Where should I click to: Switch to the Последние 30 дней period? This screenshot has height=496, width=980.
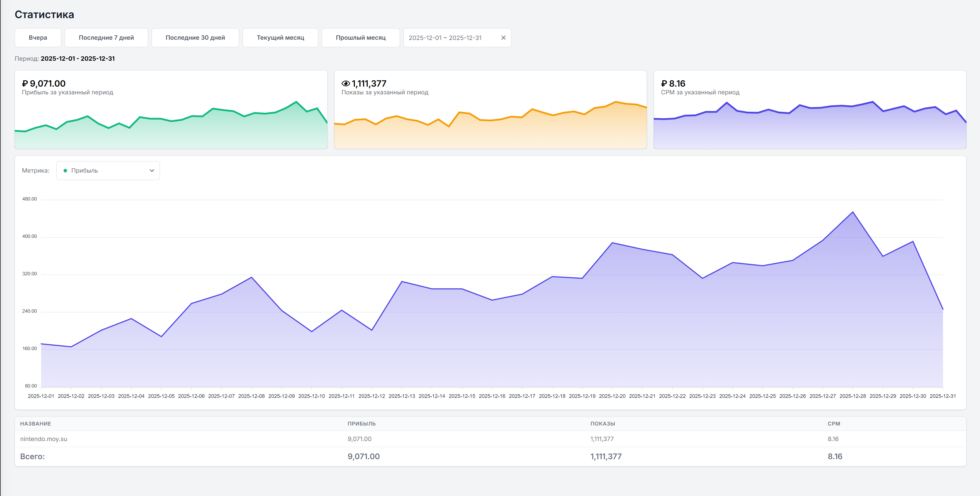(x=195, y=38)
